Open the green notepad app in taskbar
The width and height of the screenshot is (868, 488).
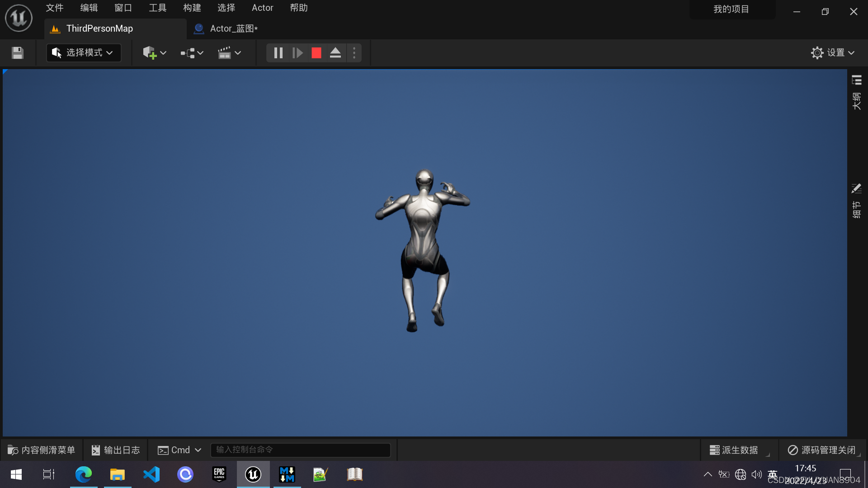click(321, 474)
